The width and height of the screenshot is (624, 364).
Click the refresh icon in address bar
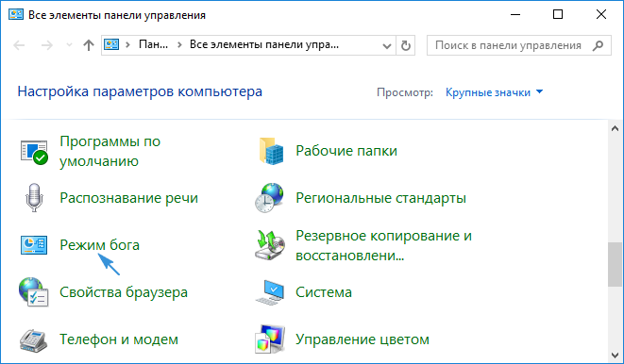tap(406, 45)
